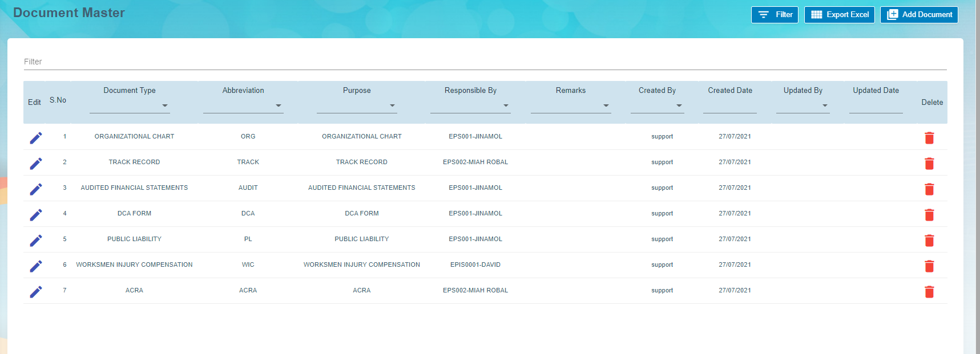Click pencil icon for TRACK RECORD row
The height and width of the screenshot is (354, 980).
pos(36,164)
